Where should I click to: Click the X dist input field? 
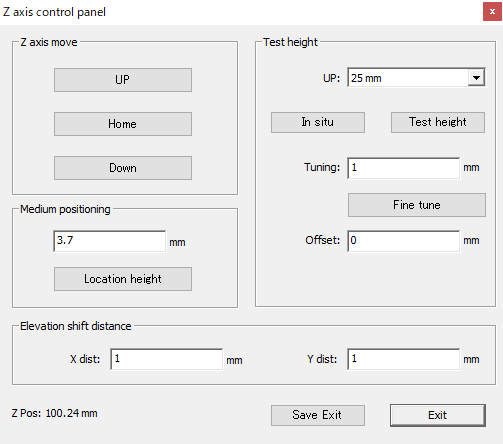tap(167, 359)
